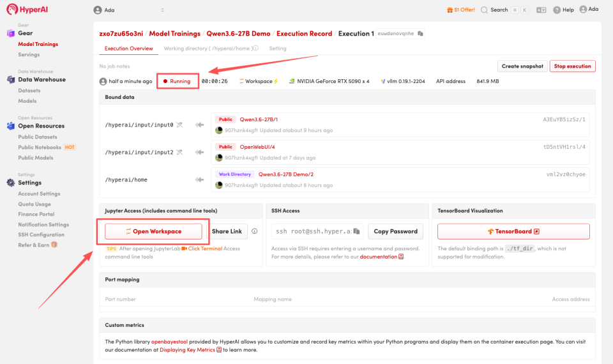Open the Setting tab

pos(278,49)
